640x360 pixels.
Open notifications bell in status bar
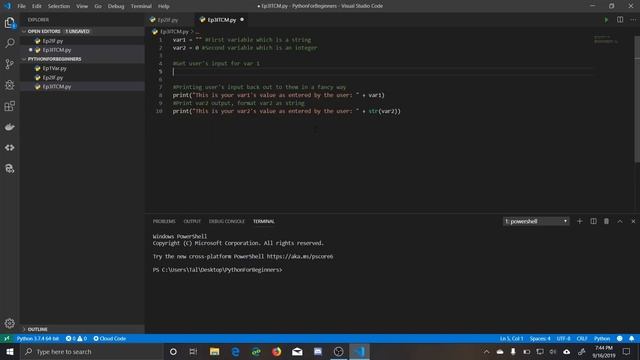pos(631,338)
